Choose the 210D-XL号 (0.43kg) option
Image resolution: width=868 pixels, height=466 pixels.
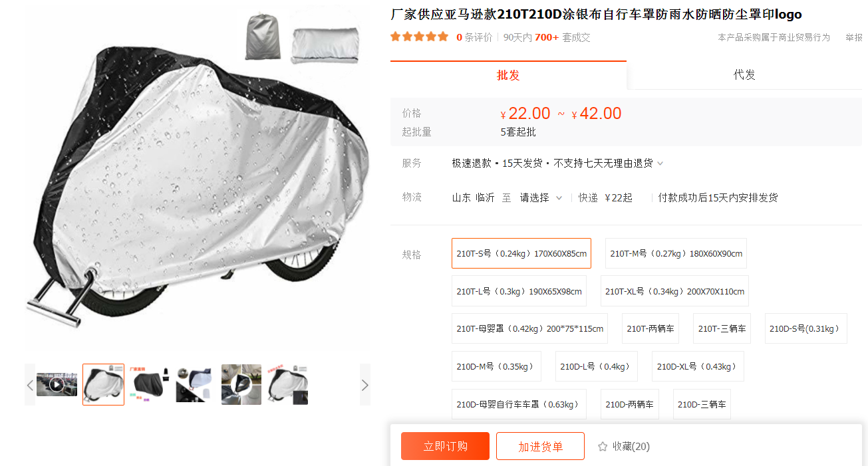[x=696, y=366]
